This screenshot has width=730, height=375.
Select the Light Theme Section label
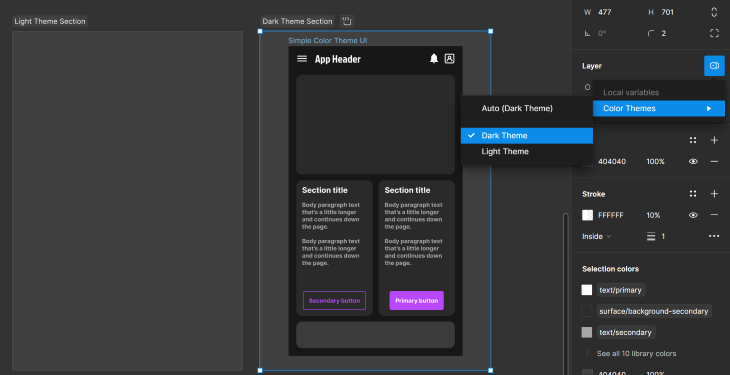50,21
